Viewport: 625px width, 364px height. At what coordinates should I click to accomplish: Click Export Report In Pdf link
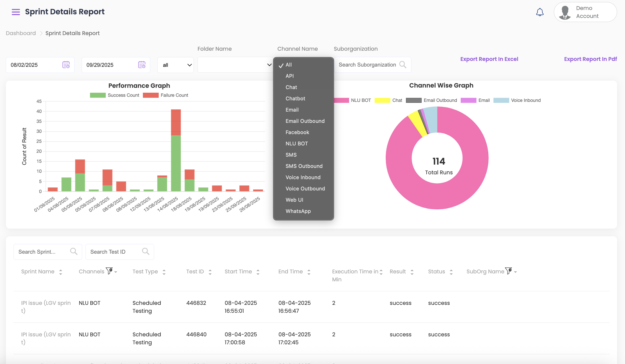(590, 59)
